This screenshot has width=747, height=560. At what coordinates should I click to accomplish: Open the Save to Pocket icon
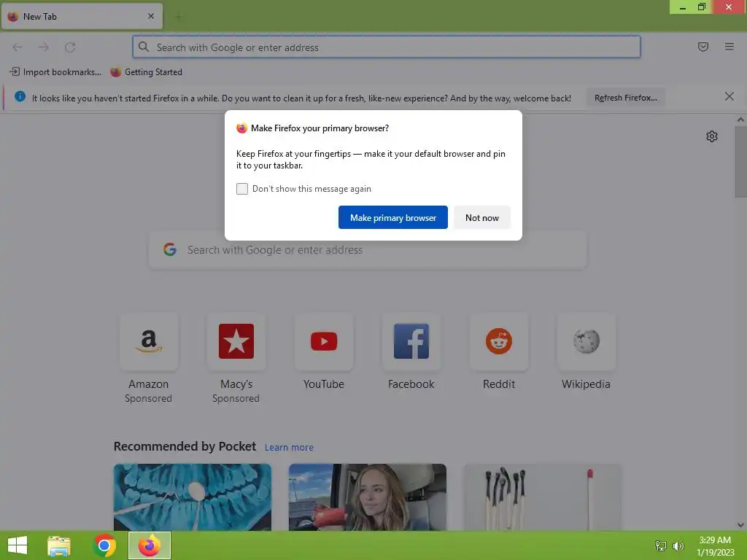703,47
